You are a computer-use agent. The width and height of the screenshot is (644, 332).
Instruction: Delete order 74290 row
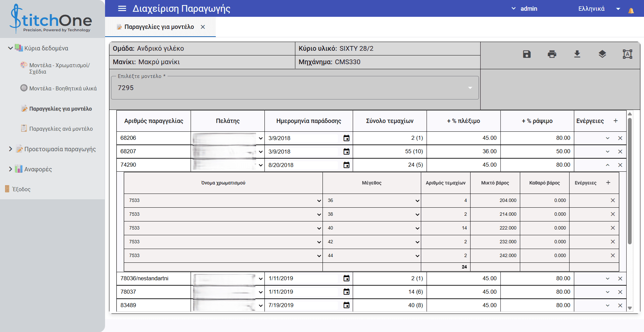620,165
